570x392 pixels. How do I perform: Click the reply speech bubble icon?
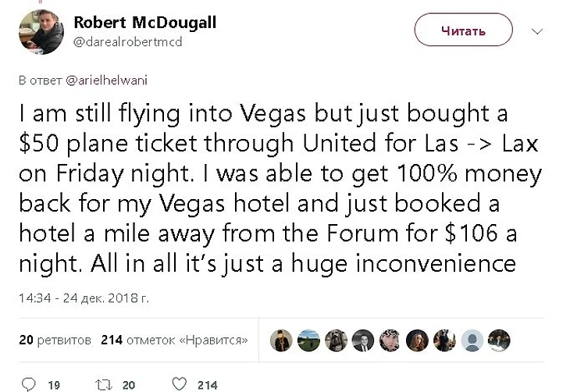tap(29, 384)
